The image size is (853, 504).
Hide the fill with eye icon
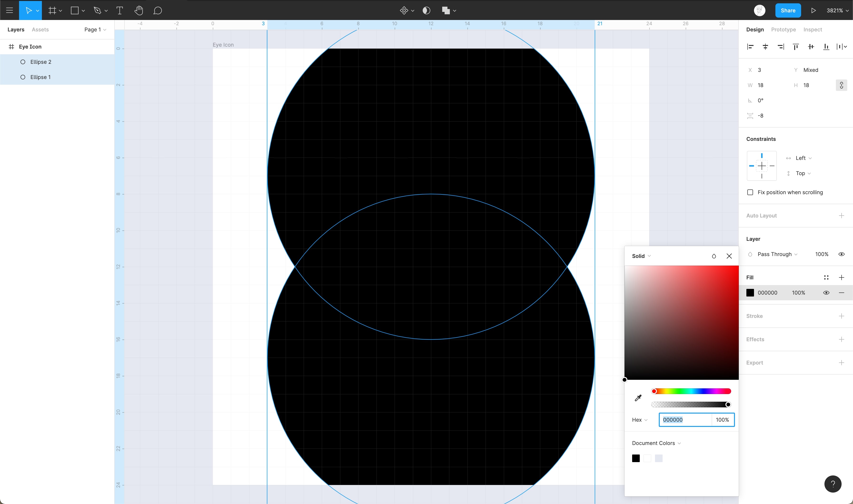(826, 293)
